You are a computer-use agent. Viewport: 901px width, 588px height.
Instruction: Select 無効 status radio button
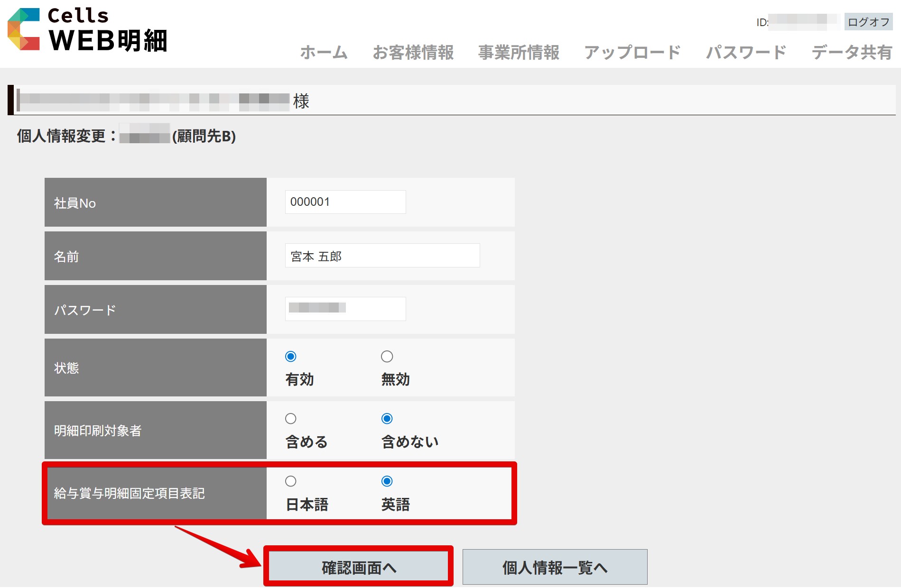click(387, 357)
